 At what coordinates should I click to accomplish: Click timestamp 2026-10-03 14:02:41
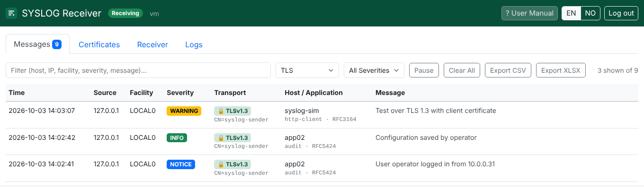[x=42, y=164]
